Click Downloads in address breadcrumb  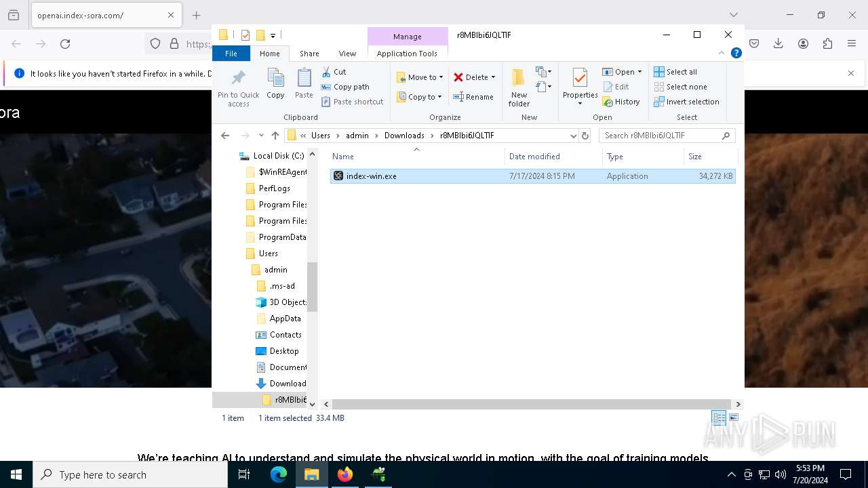404,136
